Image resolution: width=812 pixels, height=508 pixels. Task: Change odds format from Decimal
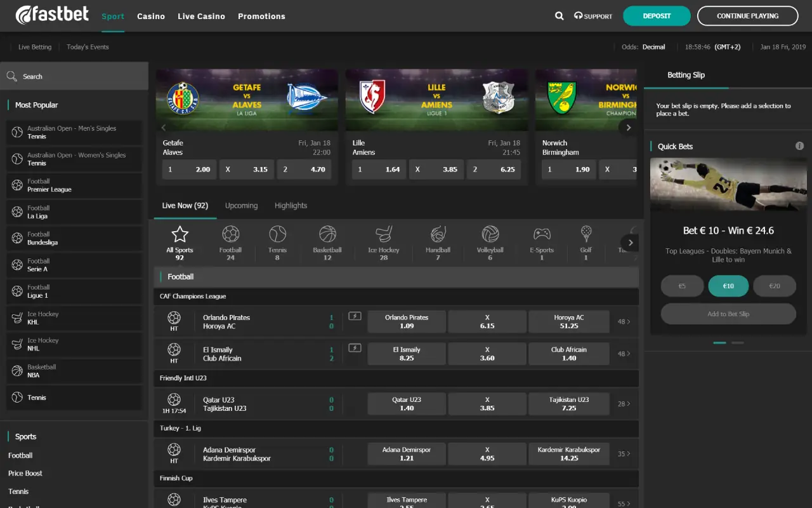653,47
